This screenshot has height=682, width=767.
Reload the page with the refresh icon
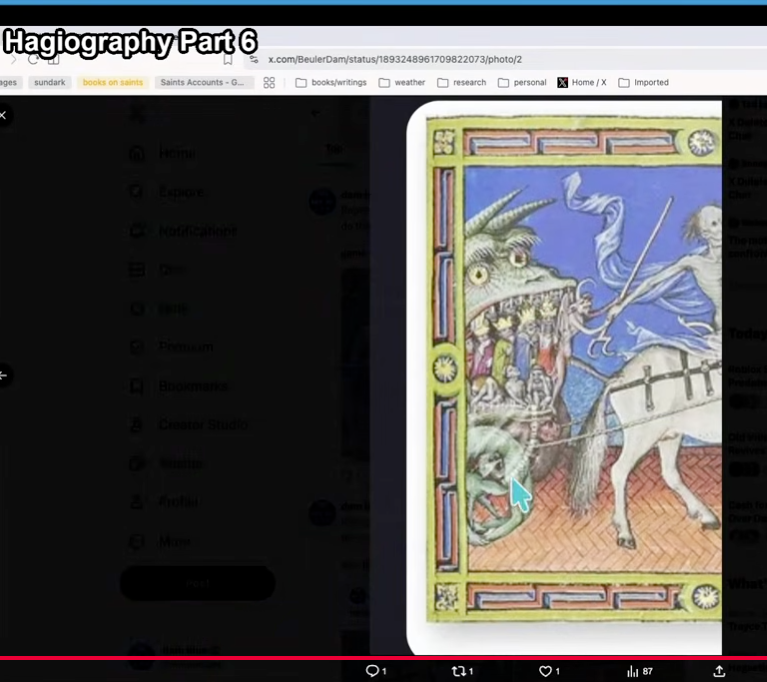(x=33, y=59)
